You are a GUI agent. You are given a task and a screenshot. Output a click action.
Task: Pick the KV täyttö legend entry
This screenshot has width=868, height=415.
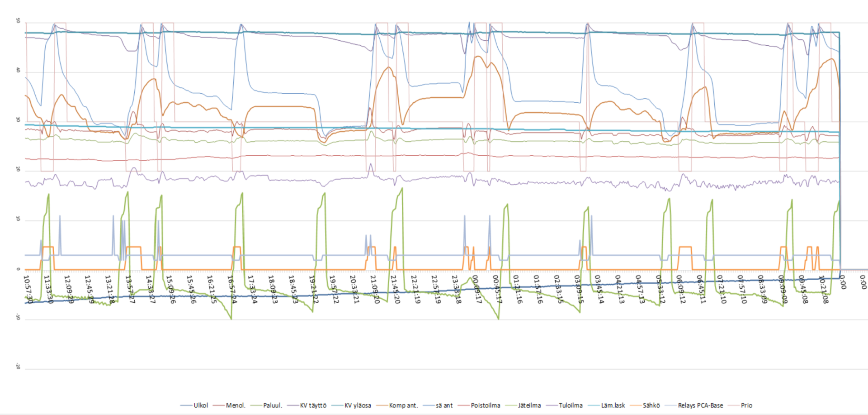tap(313, 405)
